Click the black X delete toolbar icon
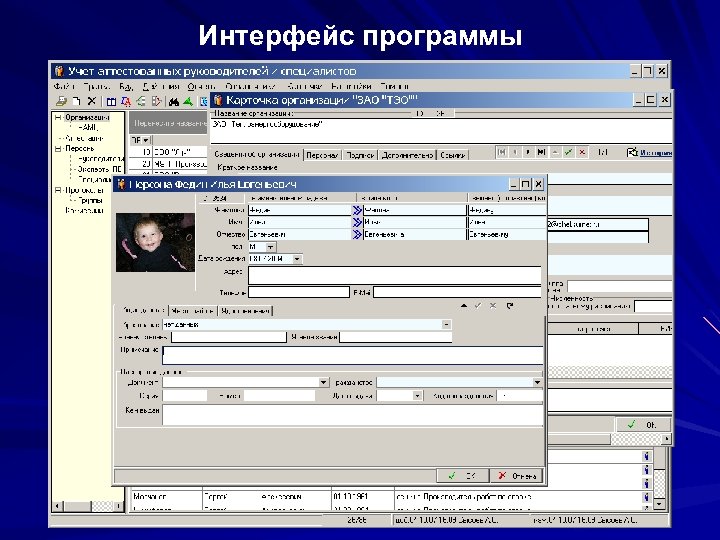 point(92,101)
